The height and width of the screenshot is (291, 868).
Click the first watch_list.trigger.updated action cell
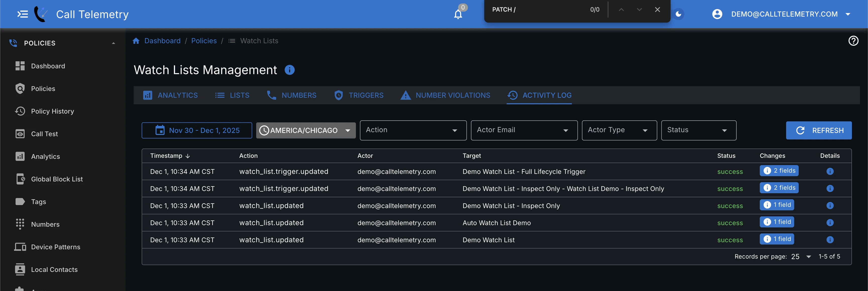(x=284, y=172)
